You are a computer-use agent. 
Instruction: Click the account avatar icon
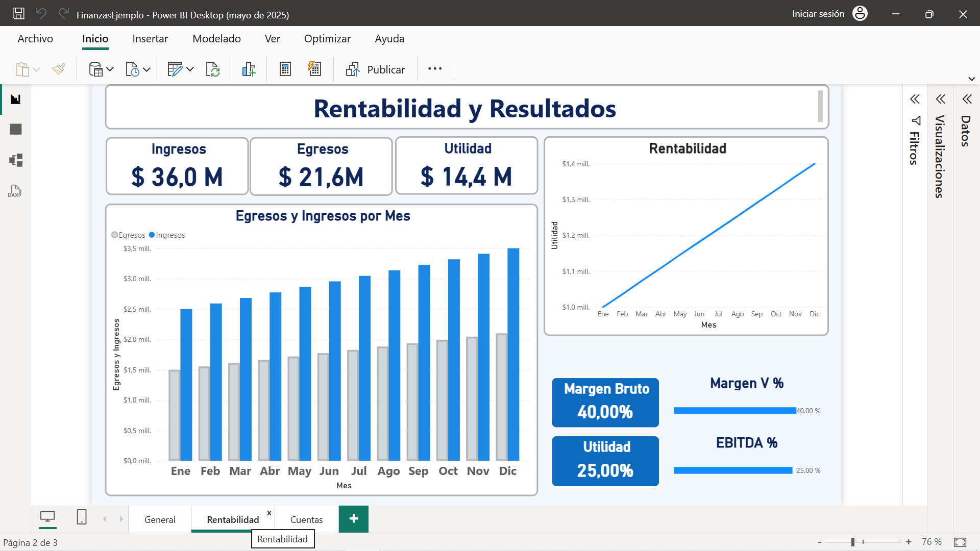coord(860,14)
